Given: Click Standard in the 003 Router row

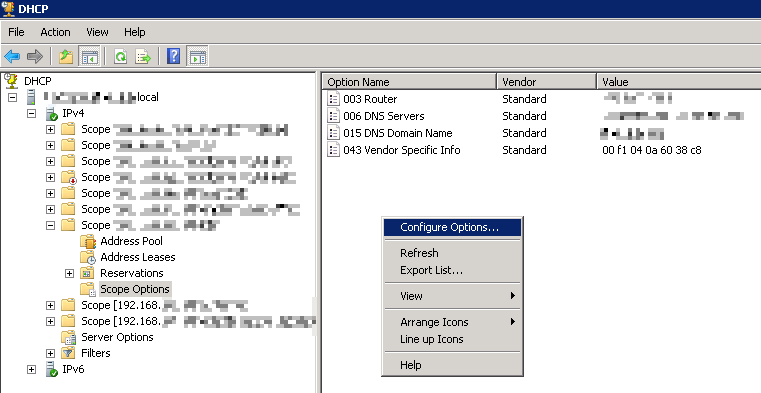Looking at the screenshot, I should (524, 99).
